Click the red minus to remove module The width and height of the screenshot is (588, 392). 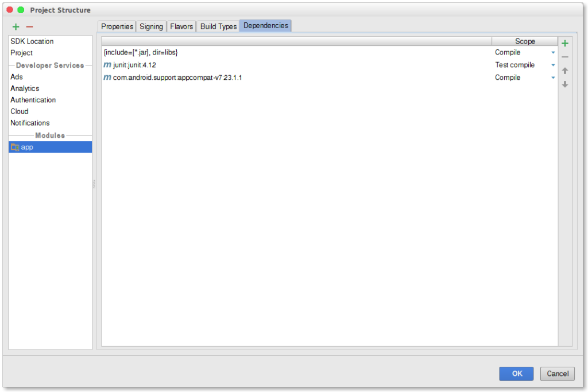pos(30,26)
